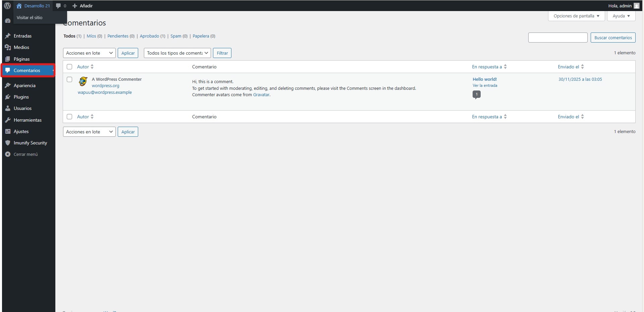Collapse the sidebar with Cerrar menú

[x=25, y=154]
